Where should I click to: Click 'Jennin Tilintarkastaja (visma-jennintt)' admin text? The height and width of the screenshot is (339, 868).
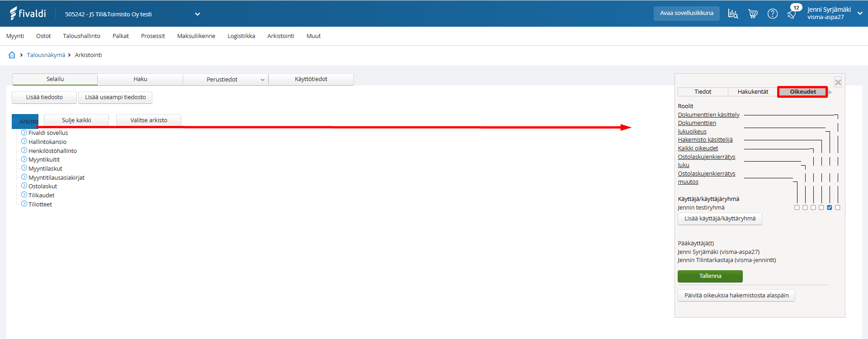pos(727,260)
